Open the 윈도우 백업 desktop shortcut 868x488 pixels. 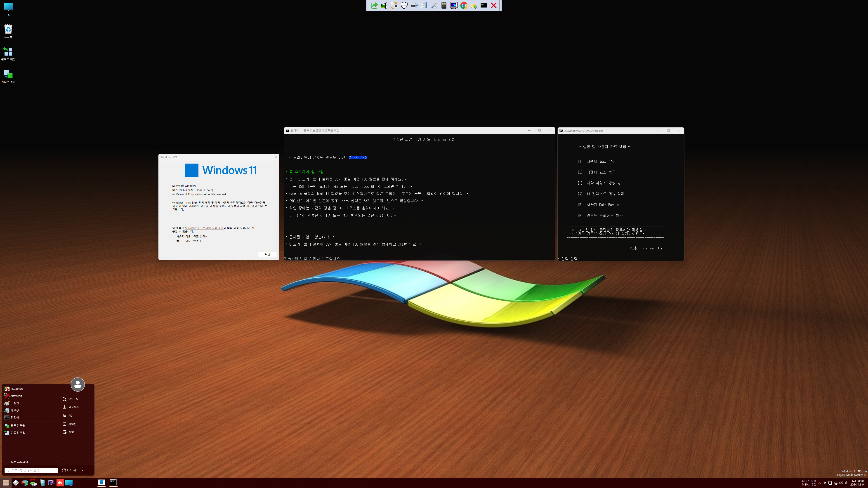coord(8,54)
